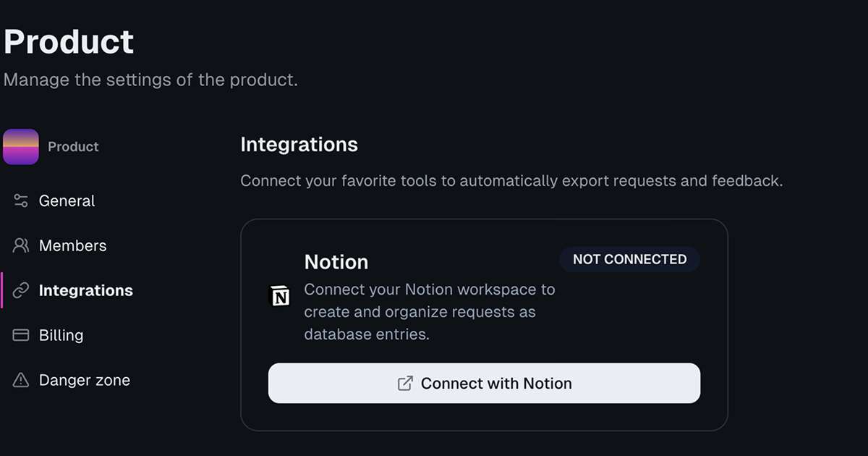This screenshot has width=868, height=456.
Task: Click the Notion logo icon
Action: tap(280, 296)
